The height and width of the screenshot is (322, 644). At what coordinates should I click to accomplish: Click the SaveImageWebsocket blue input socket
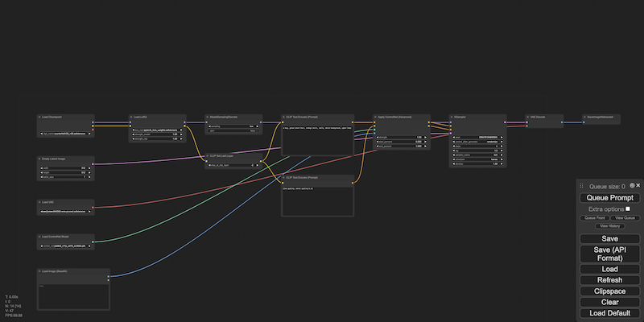click(x=584, y=122)
